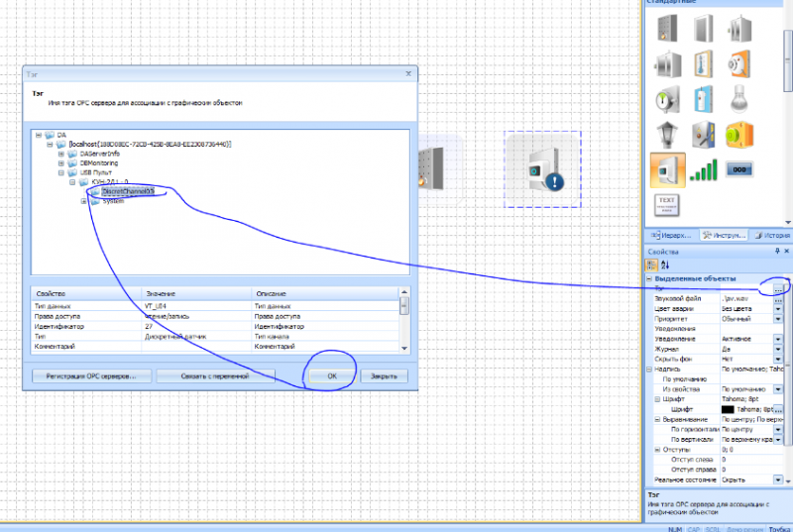Expand the DBMonitoring tree node
Viewport: 793px width, 532px height.
tap(61, 163)
